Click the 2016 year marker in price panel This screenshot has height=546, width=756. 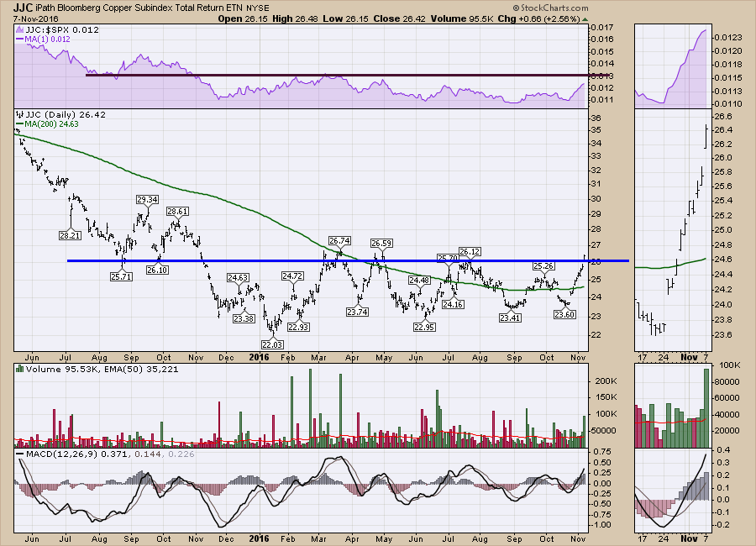coord(260,357)
